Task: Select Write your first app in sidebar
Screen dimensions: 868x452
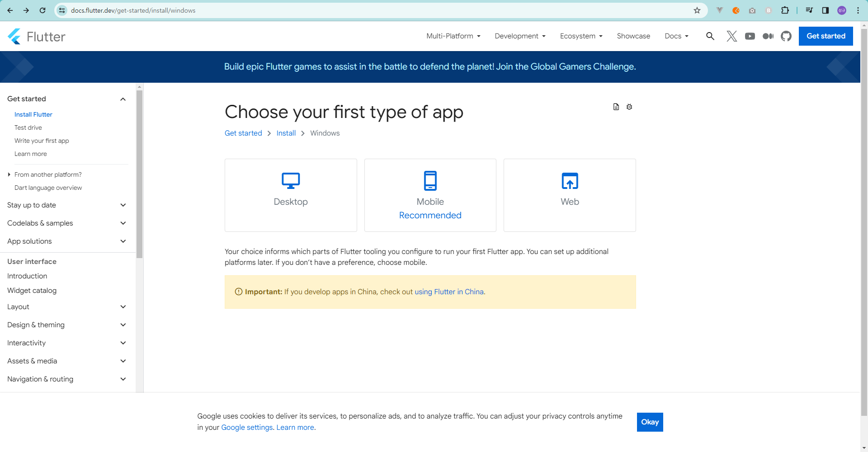Action: tap(42, 141)
